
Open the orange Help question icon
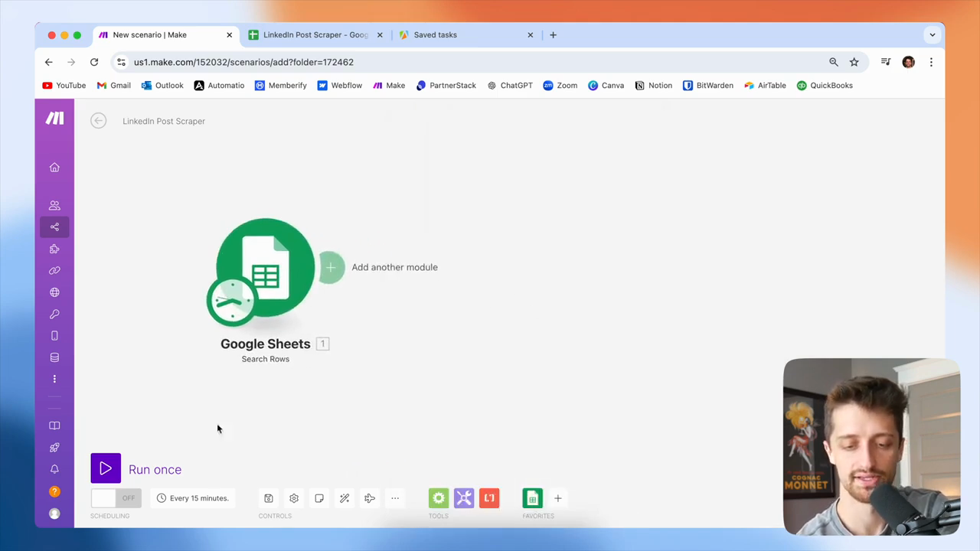click(x=54, y=491)
